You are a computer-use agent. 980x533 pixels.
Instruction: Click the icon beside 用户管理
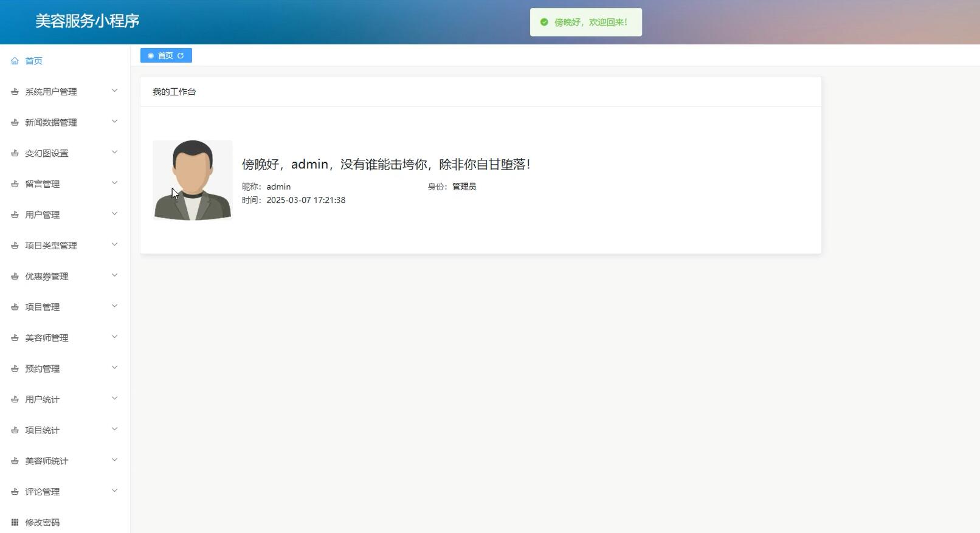click(x=15, y=215)
